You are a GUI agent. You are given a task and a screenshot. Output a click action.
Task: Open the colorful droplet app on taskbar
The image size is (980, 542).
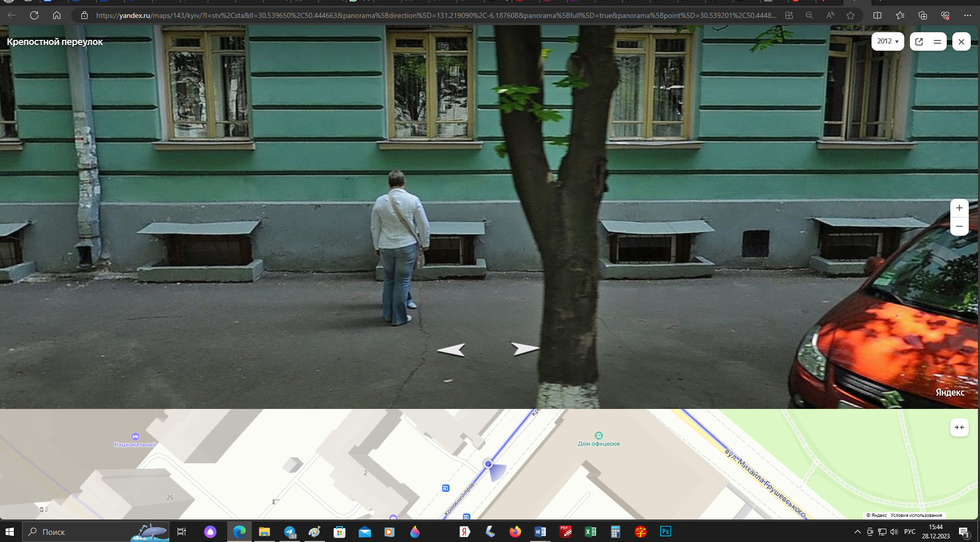tap(415, 532)
